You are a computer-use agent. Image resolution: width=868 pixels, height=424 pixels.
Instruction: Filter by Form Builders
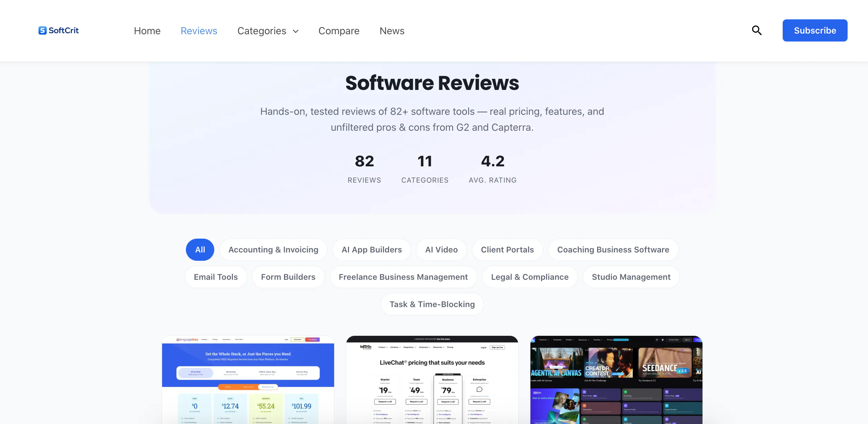[x=288, y=277]
